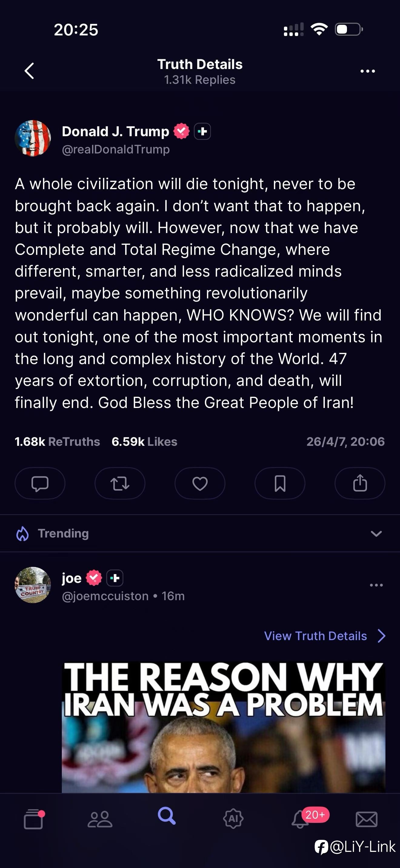Expand the Trending replies sort dropdown
This screenshot has width=400, height=868.
click(x=376, y=533)
